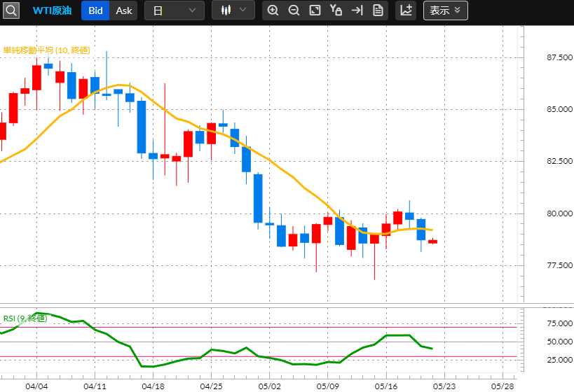Click the 85.000 price axis label
574x392 pixels.
[x=559, y=109]
